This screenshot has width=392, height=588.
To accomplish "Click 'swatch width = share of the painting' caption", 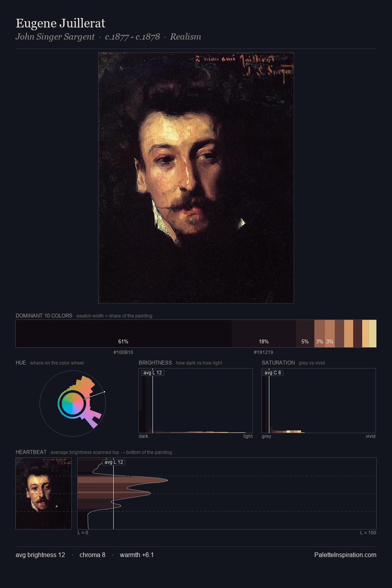I will coord(114,316).
